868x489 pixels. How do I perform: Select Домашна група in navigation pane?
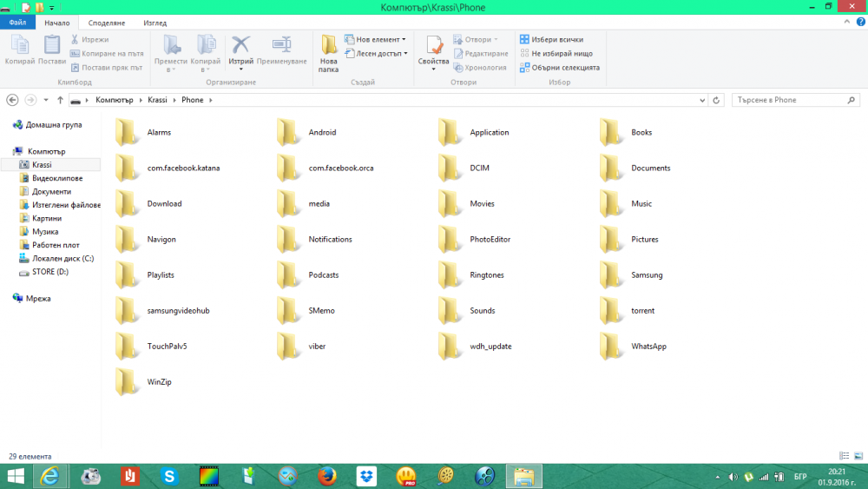pos(48,125)
